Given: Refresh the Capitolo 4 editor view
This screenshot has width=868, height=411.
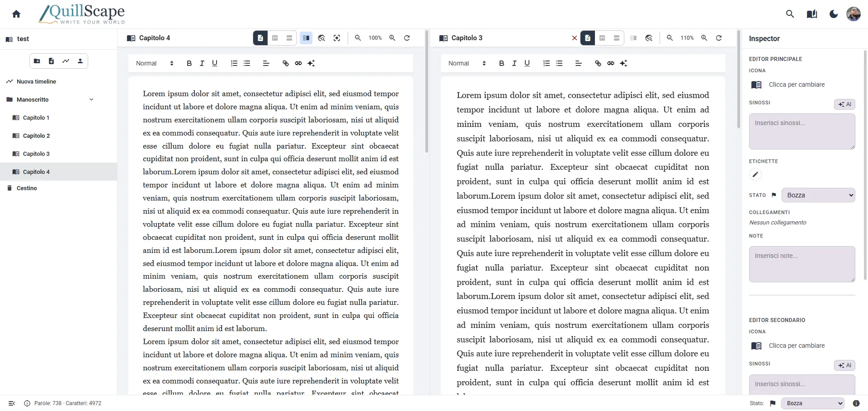Looking at the screenshot, I should (406, 38).
